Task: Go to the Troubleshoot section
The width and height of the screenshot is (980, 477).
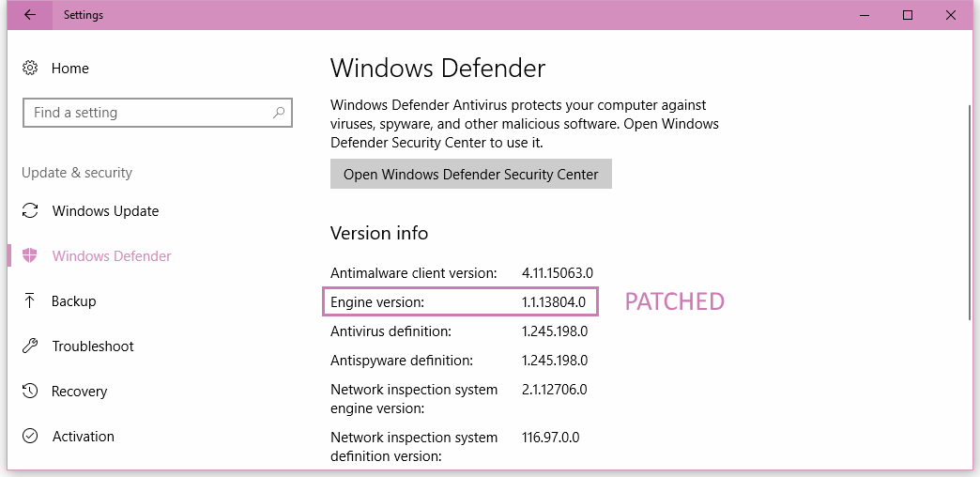Action: click(93, 346)
